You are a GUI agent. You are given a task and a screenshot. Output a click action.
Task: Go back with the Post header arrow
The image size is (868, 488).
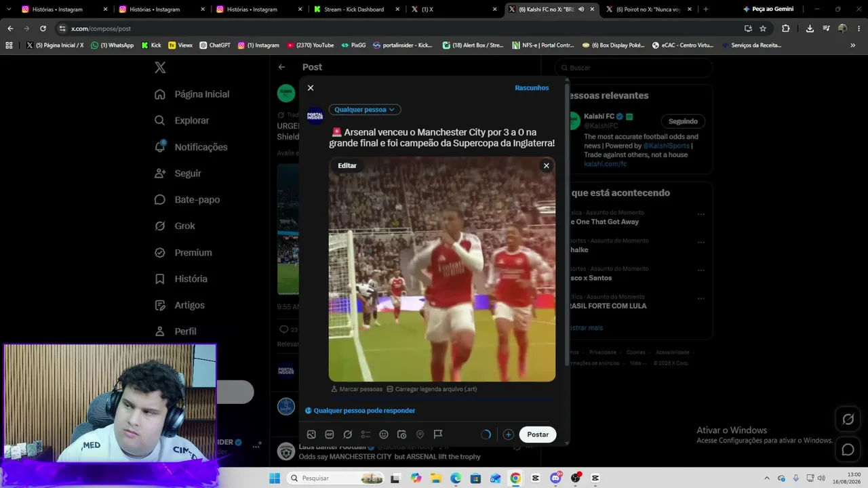coord(281,67)
